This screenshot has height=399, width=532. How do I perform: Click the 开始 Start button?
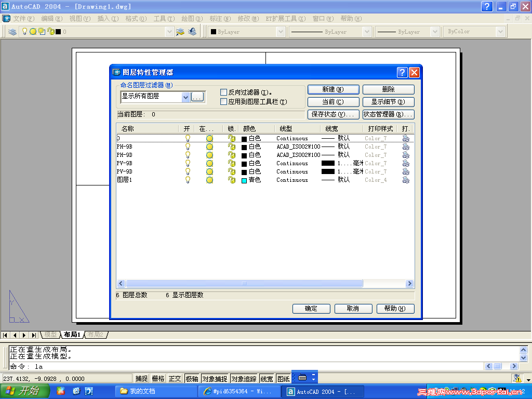24,391
